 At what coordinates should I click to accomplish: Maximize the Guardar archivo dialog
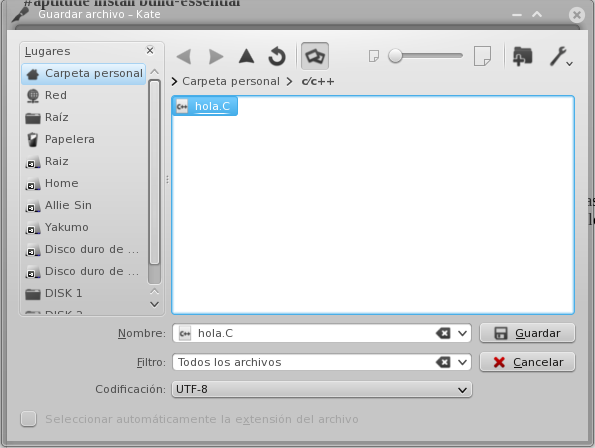(537, 14)
